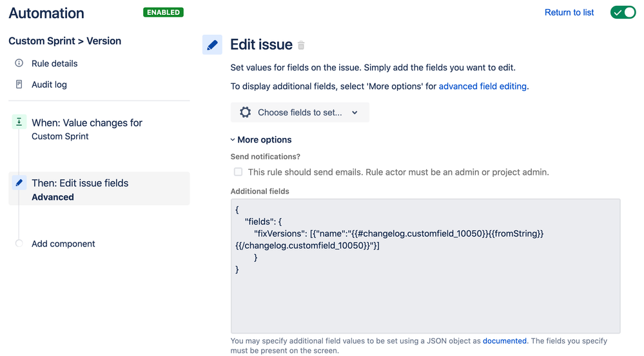Click the green trigger icon for the When step
644x356 pixels.
19,122
